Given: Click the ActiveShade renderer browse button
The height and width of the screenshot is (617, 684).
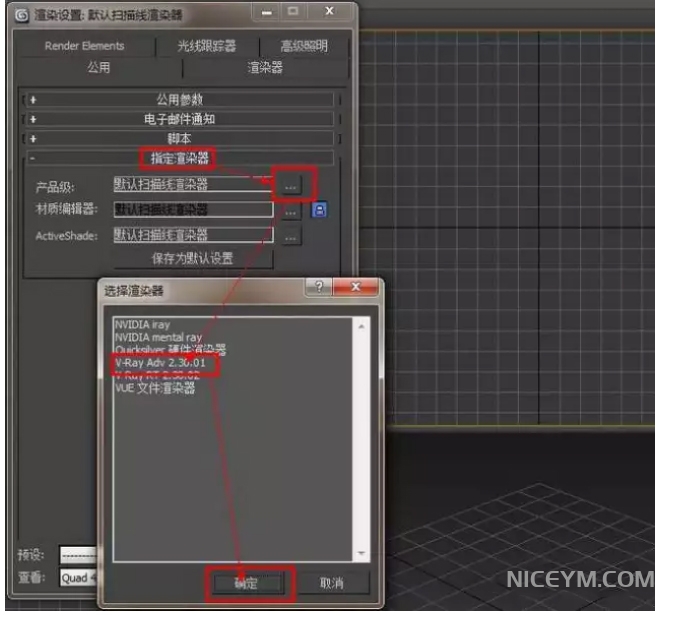Looking at the screenshot, I should 291,237.
